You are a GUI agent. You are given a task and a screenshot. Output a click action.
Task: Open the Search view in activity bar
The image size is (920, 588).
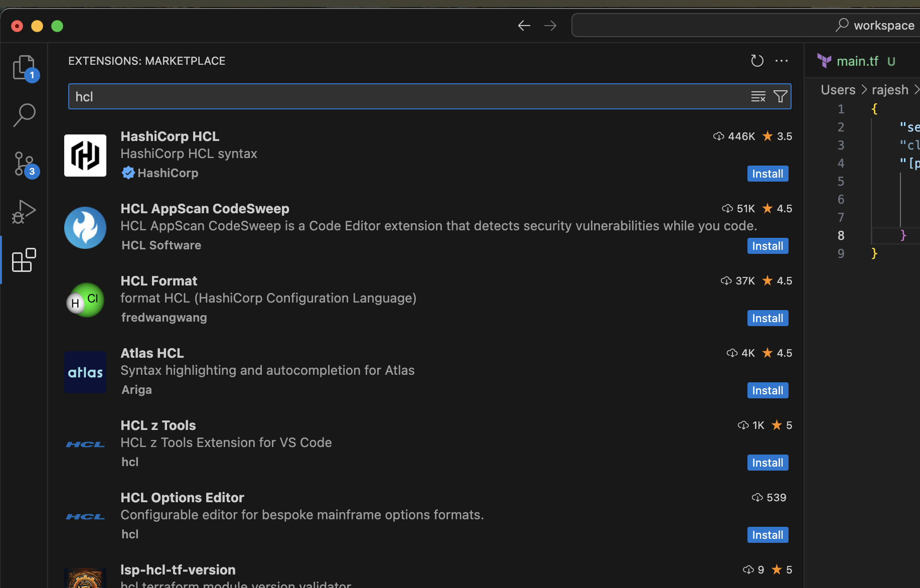(x=24, y=115)
